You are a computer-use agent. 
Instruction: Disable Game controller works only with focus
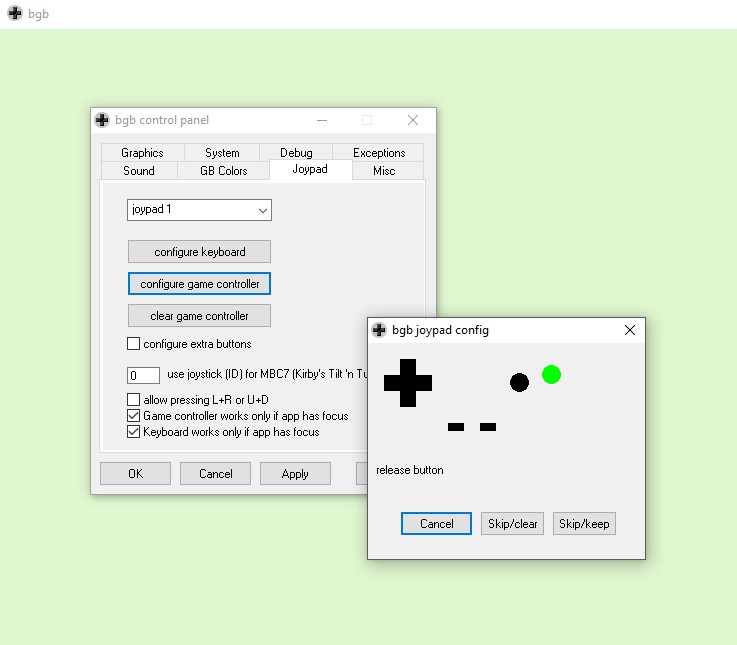click(134, 416)
